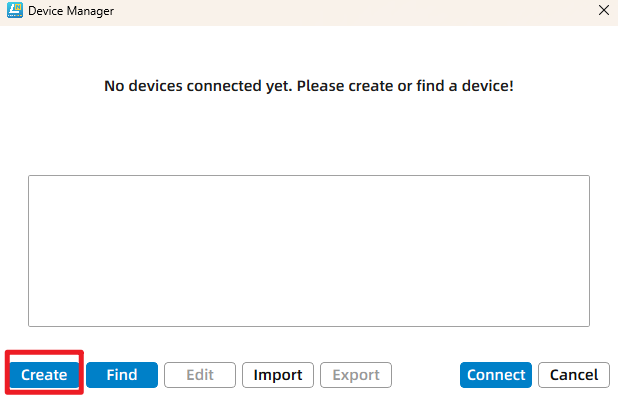Image resolution: width=618 pixels, height=400 pixels.
Task: Click the Device Manager title text
Action: pos(70,11)
